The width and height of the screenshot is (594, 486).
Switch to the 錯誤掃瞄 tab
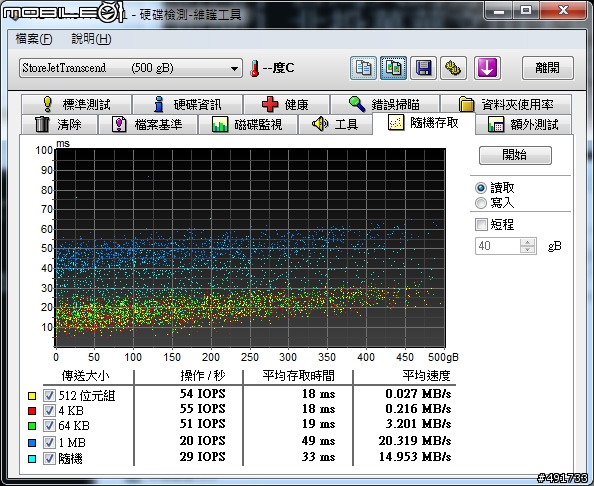385,104
